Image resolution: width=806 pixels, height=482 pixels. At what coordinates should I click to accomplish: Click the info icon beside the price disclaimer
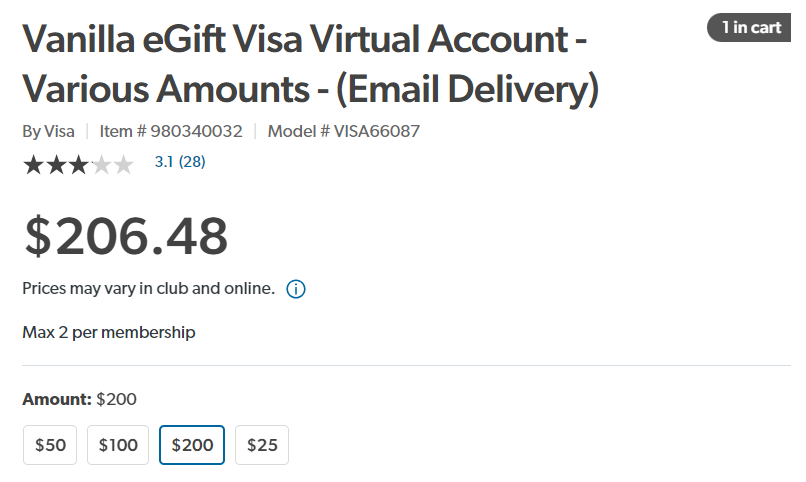[296, 289]
